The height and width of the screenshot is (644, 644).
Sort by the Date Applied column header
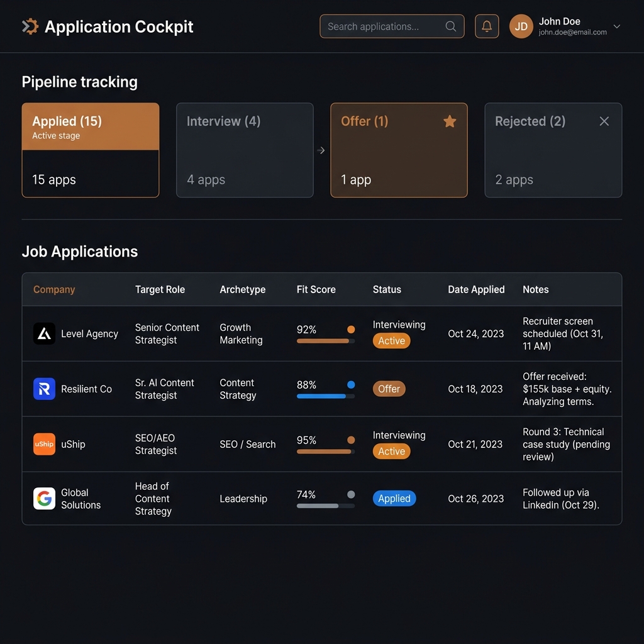[x=476, y=289]
